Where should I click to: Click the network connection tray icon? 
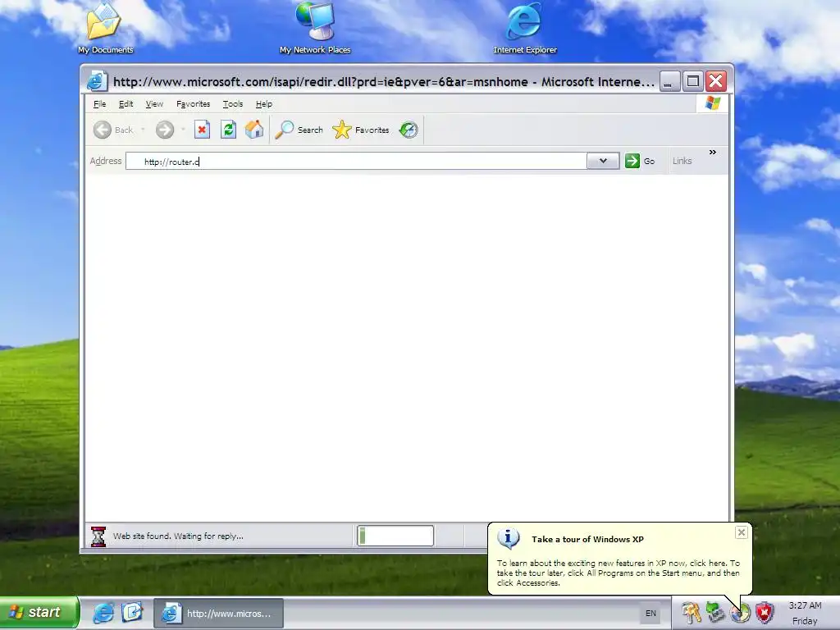715,613
